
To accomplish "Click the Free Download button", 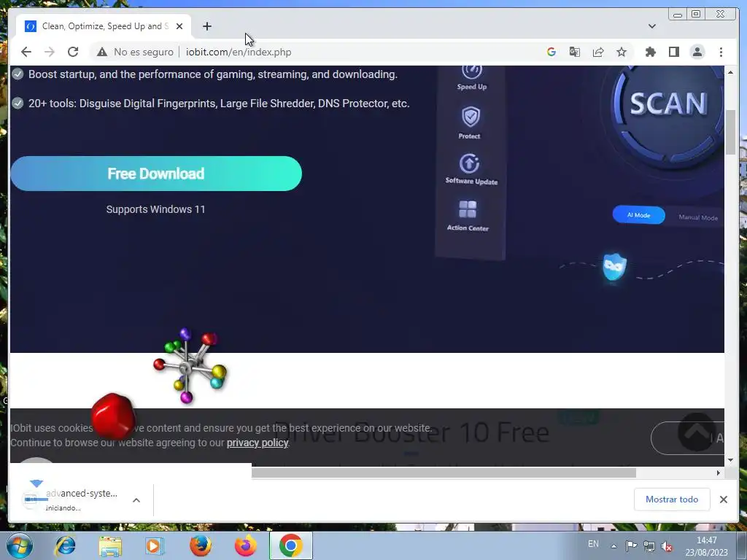I will [156, 174].
